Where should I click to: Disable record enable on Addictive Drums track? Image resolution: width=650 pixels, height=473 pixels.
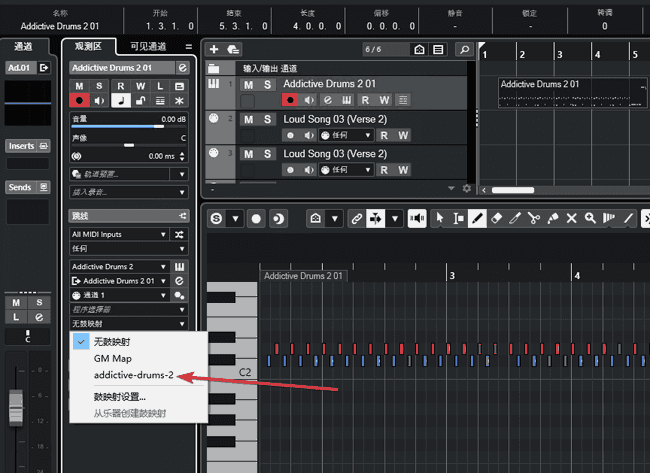[290, 100]
